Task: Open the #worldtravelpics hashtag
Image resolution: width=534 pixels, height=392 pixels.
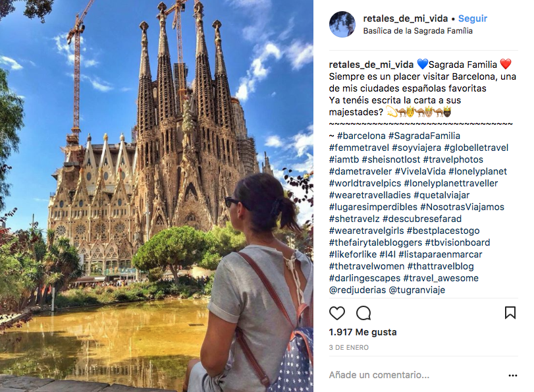Action: coord(365,183)
